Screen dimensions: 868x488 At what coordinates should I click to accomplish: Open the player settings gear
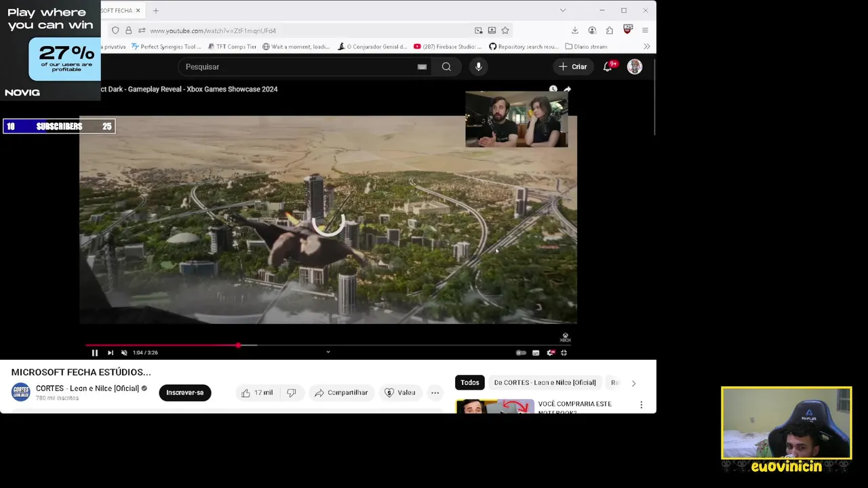(551, 352)
